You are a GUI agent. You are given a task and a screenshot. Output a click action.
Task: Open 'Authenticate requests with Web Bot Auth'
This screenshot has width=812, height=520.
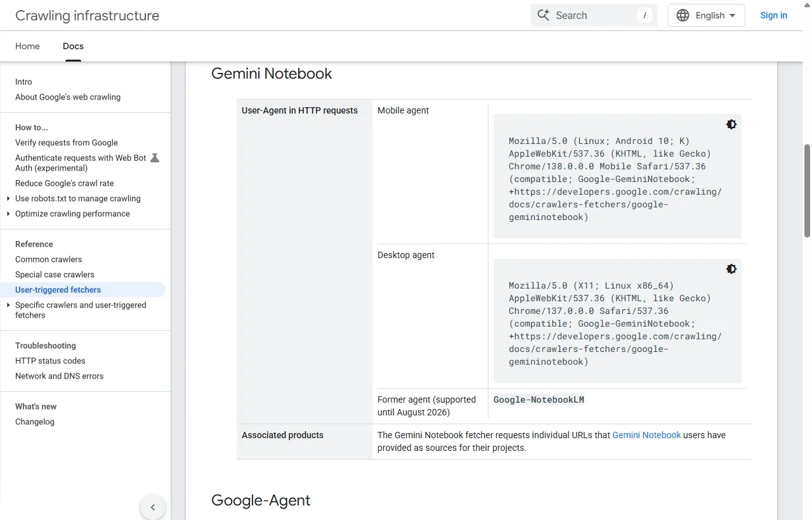coord(81,163)
